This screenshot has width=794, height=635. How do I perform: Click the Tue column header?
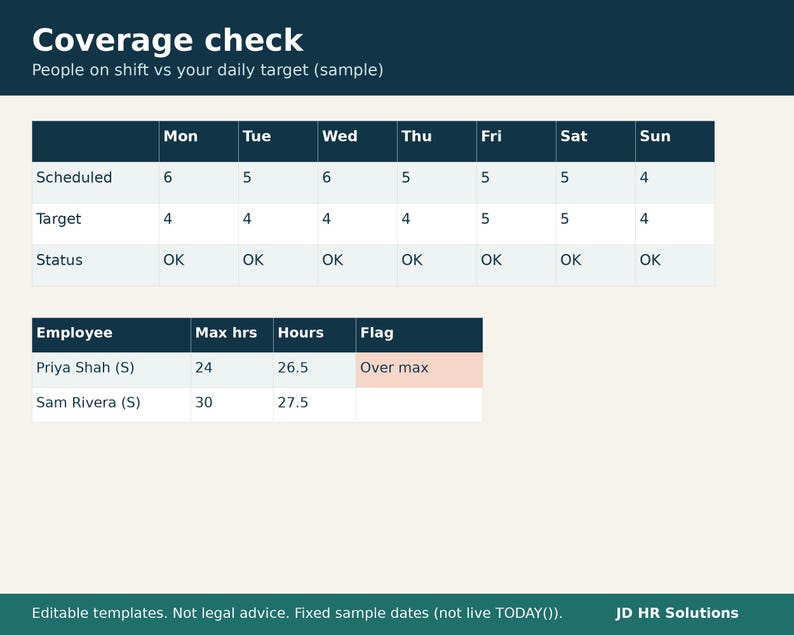[278, 141]
